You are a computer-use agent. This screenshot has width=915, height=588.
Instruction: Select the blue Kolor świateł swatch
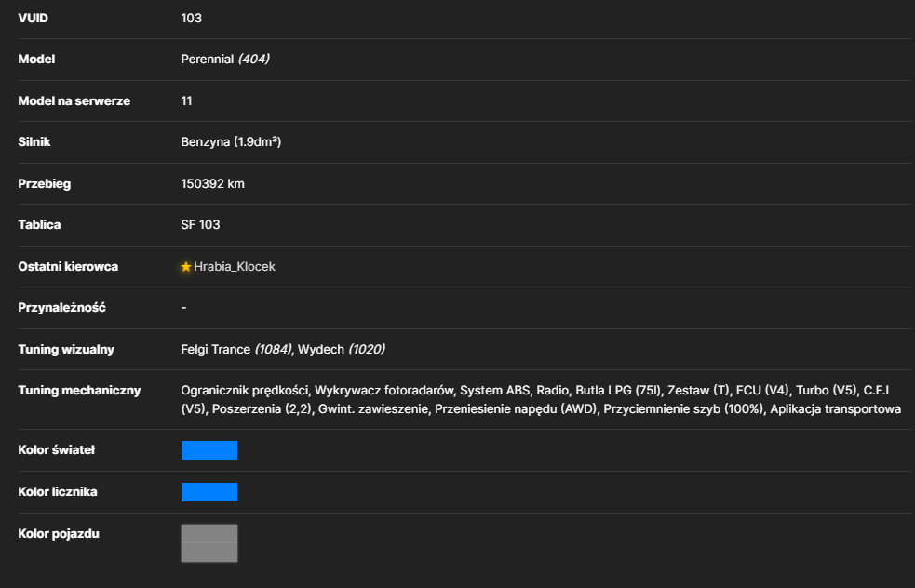pos(209,450)
